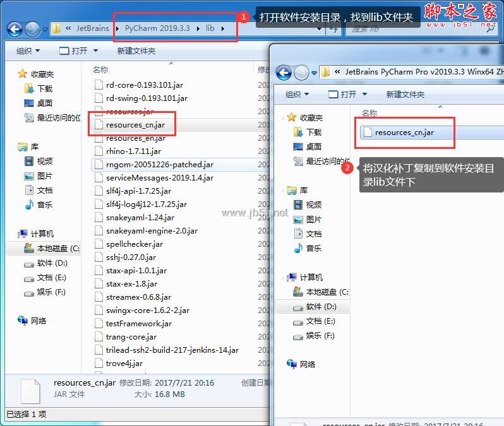The image size is (504, 426).
Task: Select resources_cn.jar in the lib window
Action: point(130,125)
